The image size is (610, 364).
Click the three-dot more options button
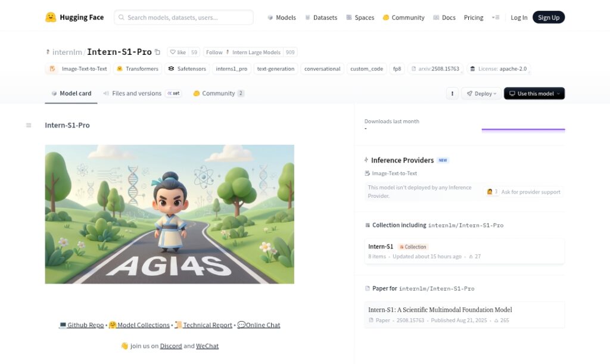[452, 94]
